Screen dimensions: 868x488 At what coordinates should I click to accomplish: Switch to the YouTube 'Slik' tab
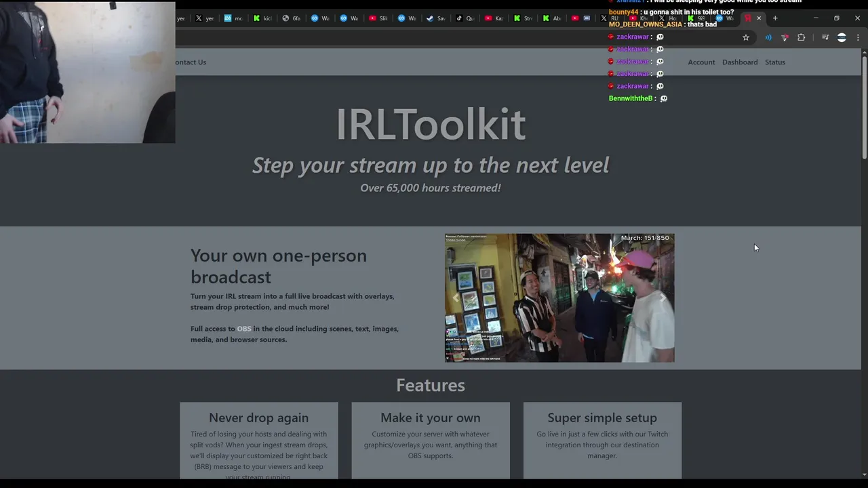click(x=378, y=18)
